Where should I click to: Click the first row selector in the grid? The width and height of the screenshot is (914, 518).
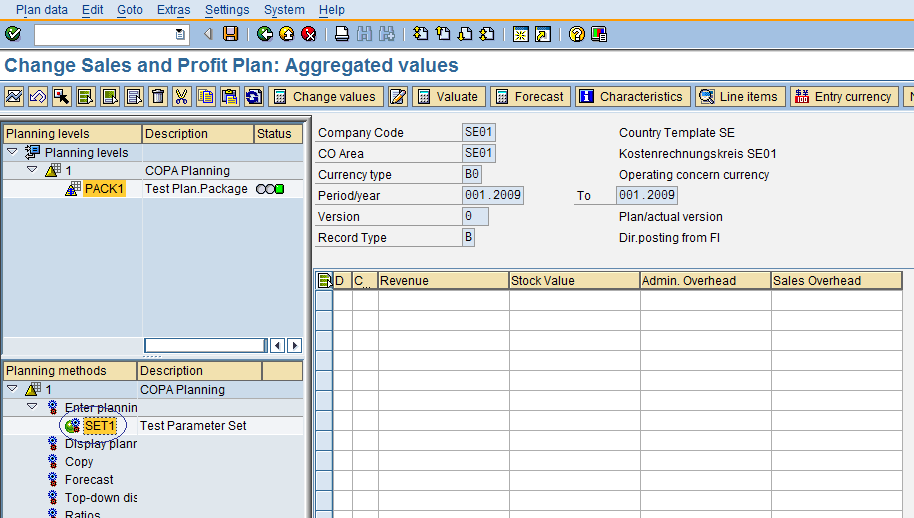click(x=324, y=300)
